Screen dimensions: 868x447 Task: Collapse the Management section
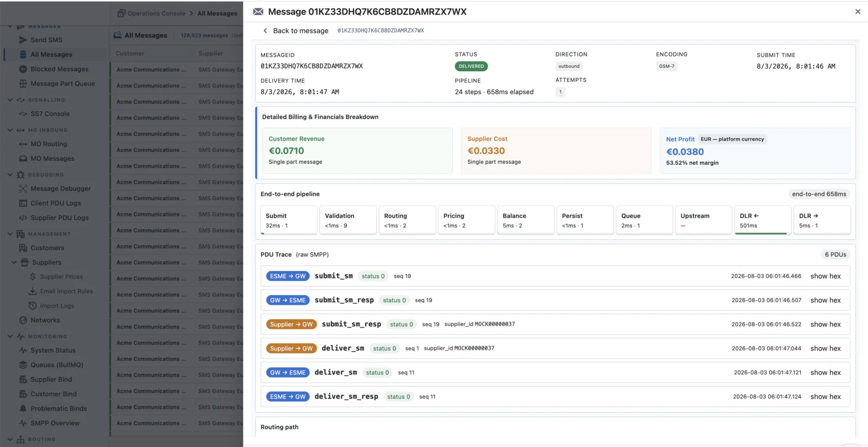tap(10, 234)
